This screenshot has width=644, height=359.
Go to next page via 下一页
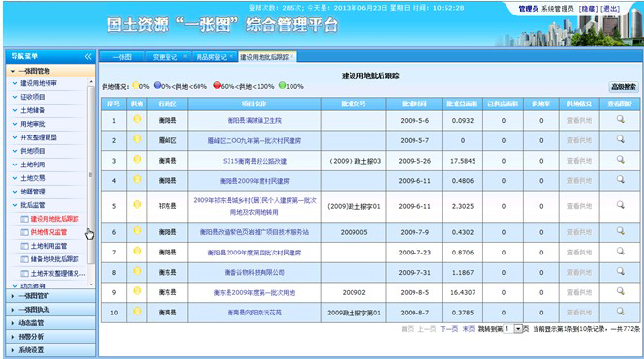tap(448, 329)
